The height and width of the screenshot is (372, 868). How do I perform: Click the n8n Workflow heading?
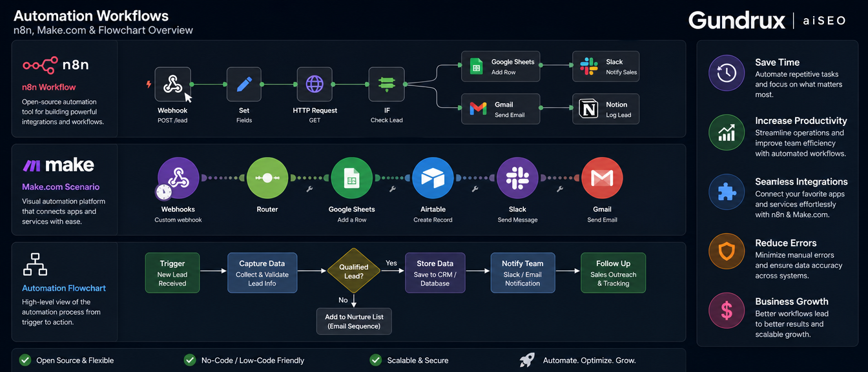click(x=49, y=87)
